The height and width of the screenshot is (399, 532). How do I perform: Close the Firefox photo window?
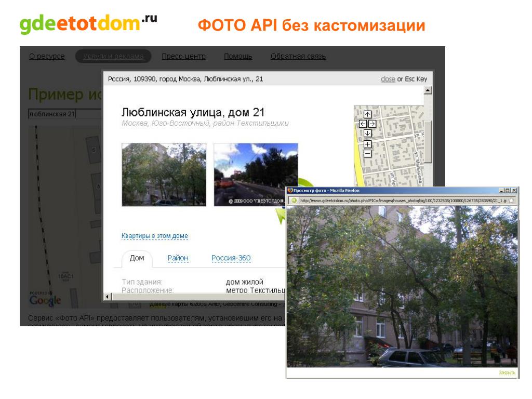(x=514, y=191)
